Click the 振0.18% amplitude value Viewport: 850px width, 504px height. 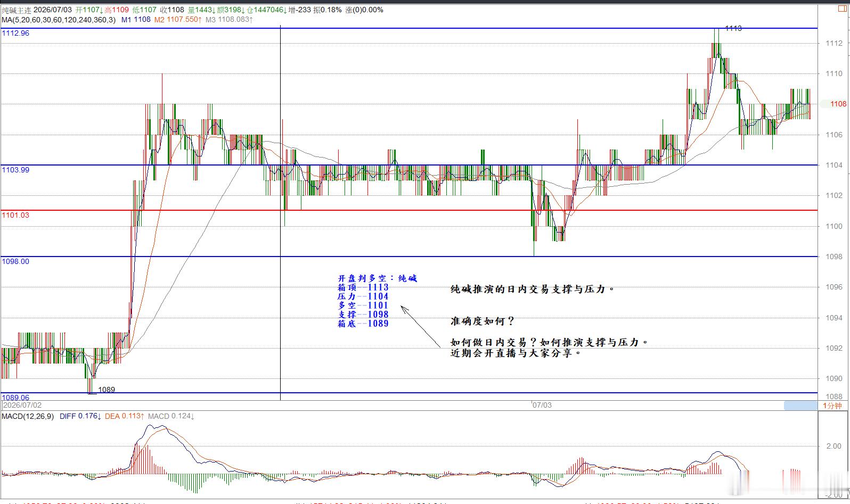(x=327, y=10)
